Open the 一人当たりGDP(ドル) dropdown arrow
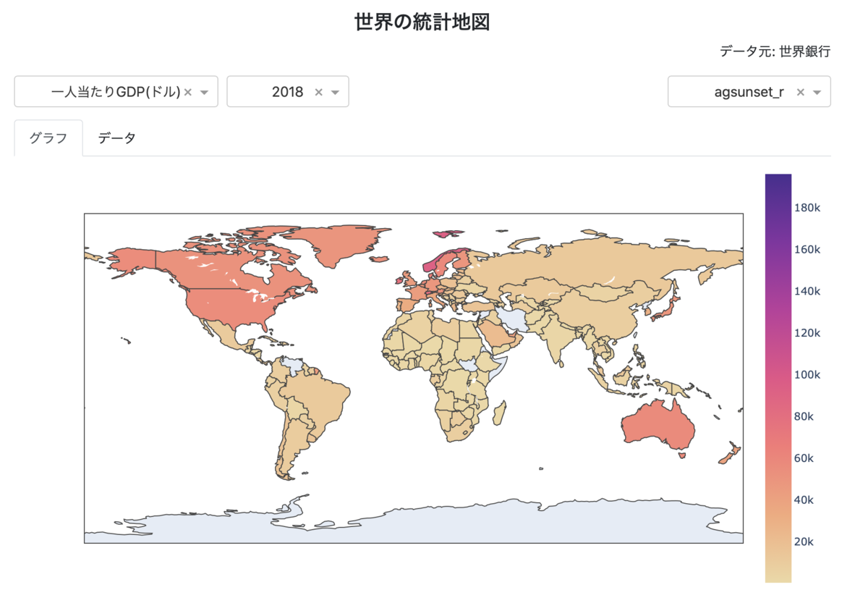Viewport: 868px width, 603px height. click(204, 93)
